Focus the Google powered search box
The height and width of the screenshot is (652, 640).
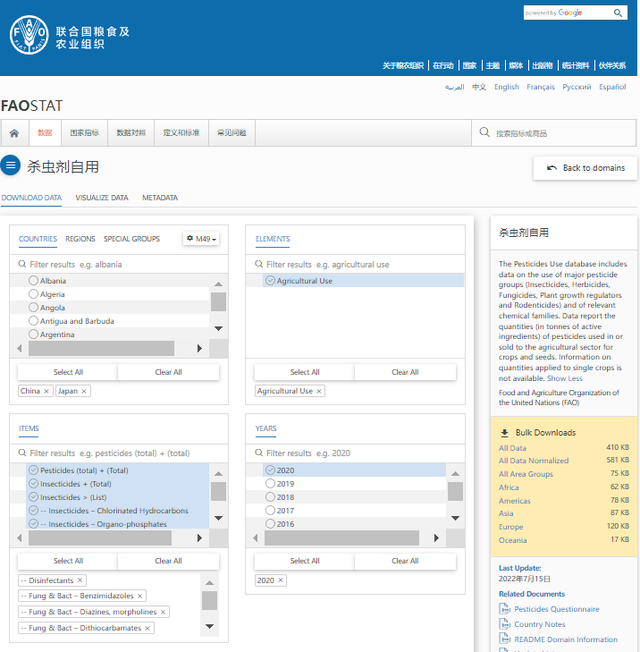pos(568,13)
